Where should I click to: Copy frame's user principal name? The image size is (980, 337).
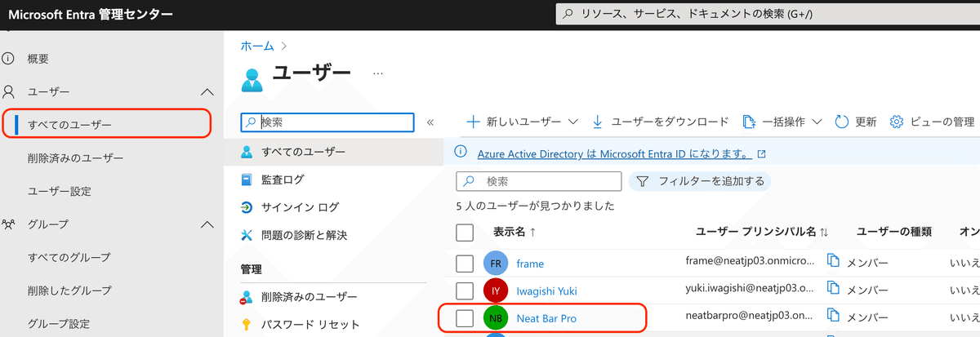833,261
